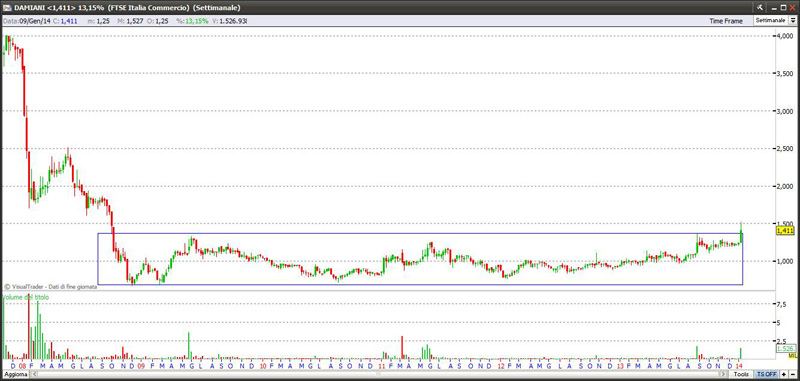Expand the time frame list arrow
The height and width of the screenshot is (381, 800).
tap(792, 20)
